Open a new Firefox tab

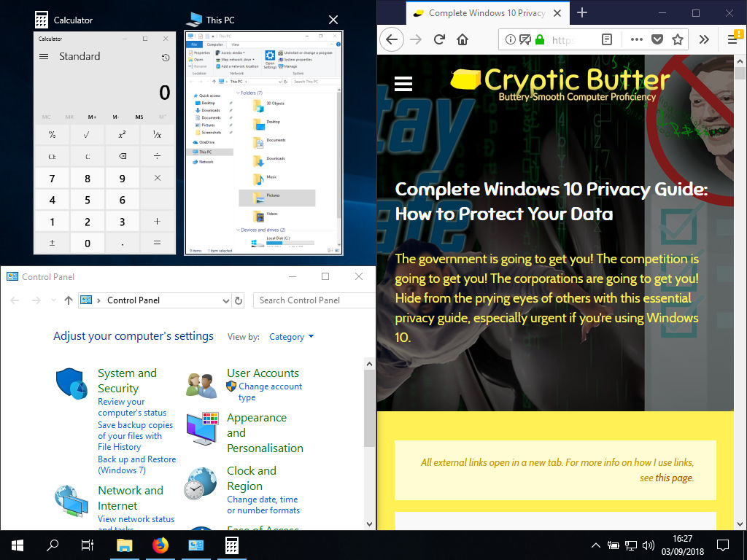581,13
